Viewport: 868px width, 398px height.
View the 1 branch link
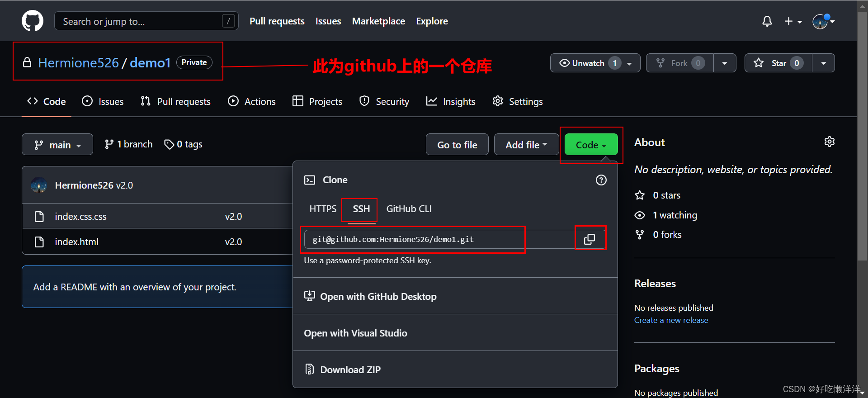[128, 144]
